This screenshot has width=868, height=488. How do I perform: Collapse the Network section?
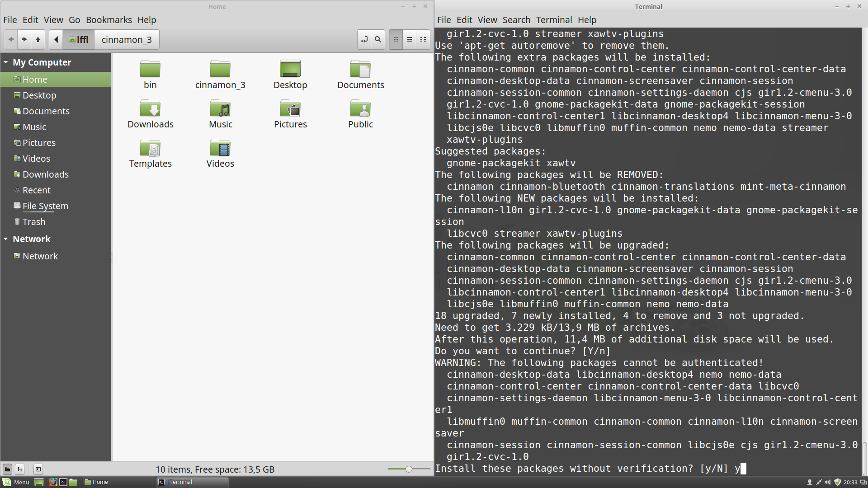6,239
